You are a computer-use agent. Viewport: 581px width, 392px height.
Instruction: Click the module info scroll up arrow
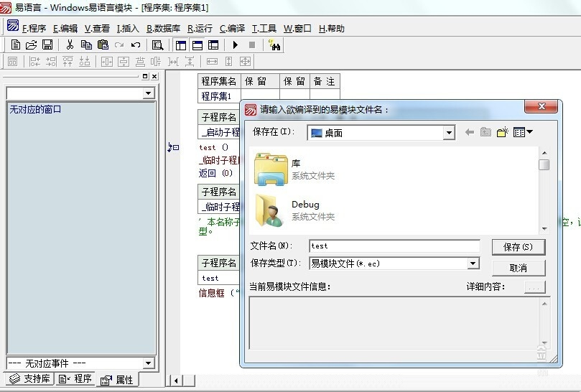544,304
